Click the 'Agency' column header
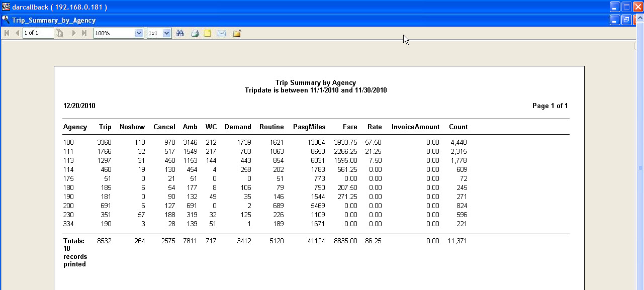 [75, 127]
